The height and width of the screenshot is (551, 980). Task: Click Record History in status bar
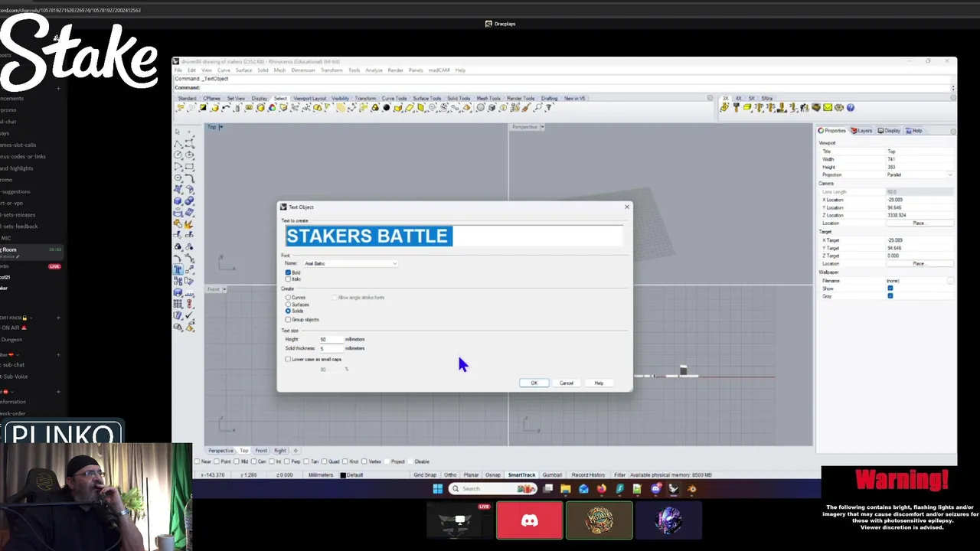pos(588,475)
